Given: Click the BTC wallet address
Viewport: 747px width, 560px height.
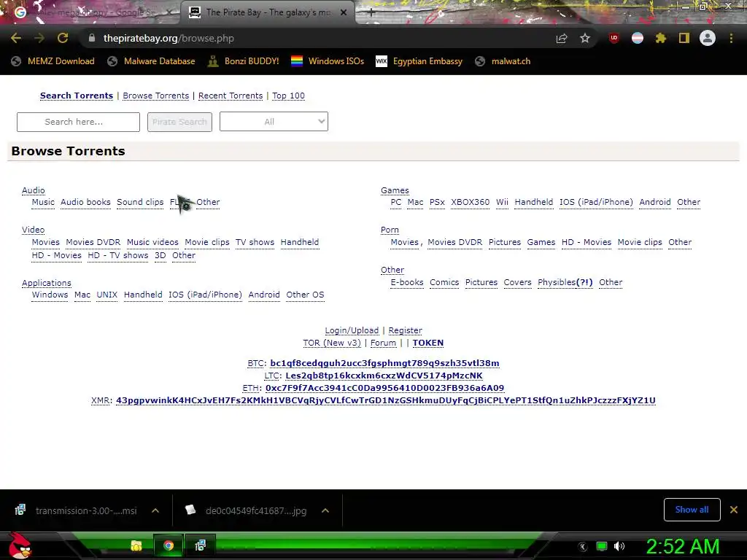Looking at the screenshot, I should click(x=384, y=363).
